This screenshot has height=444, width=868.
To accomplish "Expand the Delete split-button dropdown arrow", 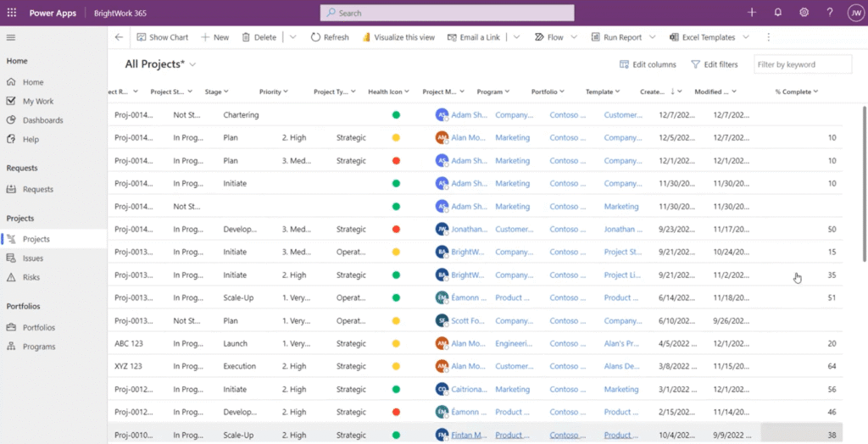I will point(293,37).
